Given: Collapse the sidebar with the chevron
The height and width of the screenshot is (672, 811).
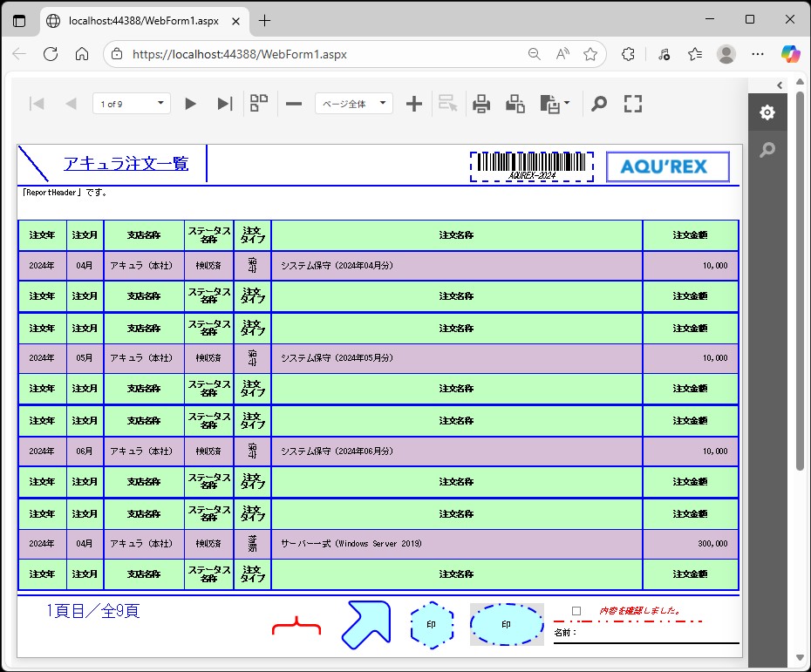Looking at the screenshot, I should [x=780, y=85].
